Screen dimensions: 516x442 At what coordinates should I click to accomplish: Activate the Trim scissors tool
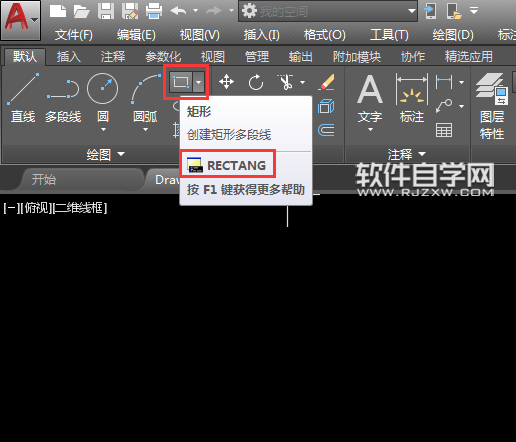pyautogui.click(x=286, y=82)
